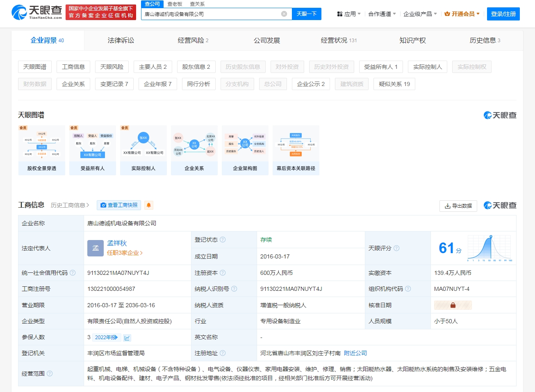Expand the 企业级产品 menu

click(420, 14)
